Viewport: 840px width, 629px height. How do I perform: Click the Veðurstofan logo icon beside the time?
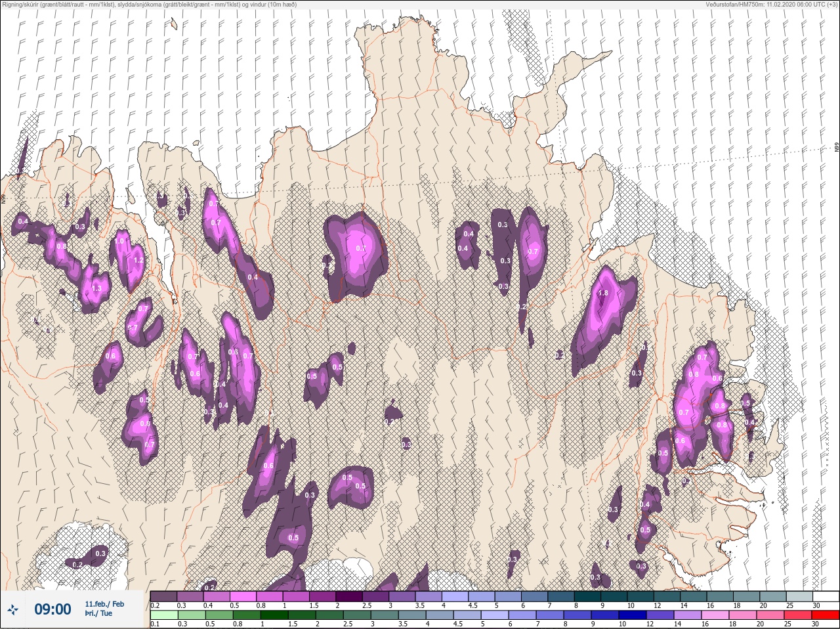(12, 610)
